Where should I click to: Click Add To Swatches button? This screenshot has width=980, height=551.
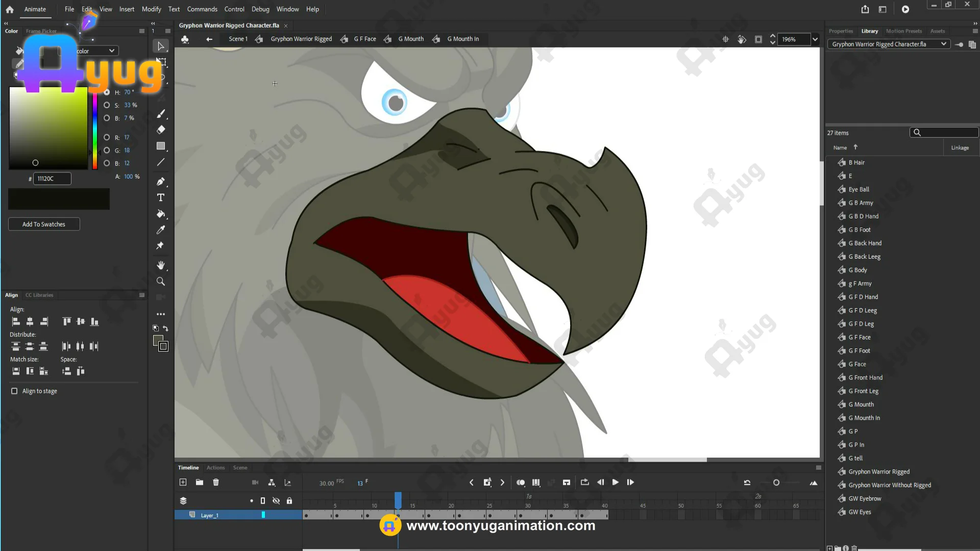click(44, 224)
